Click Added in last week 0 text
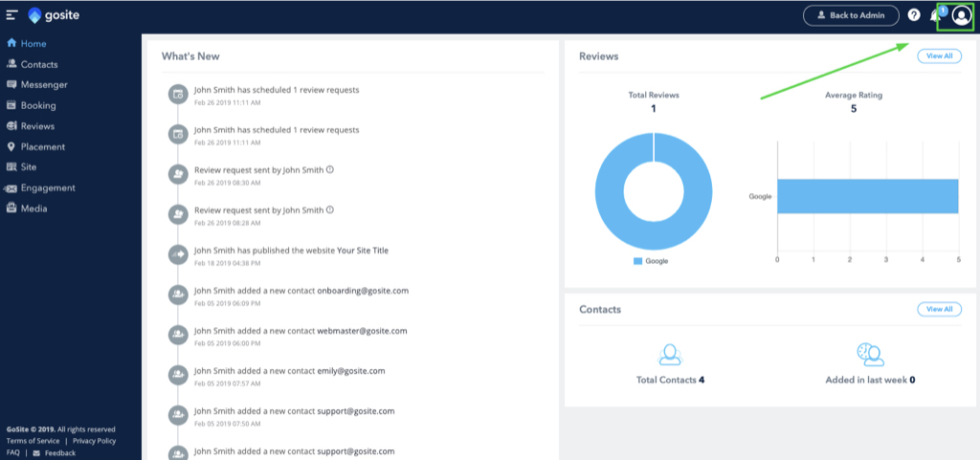Screen dimensions: 980x460 870,380
